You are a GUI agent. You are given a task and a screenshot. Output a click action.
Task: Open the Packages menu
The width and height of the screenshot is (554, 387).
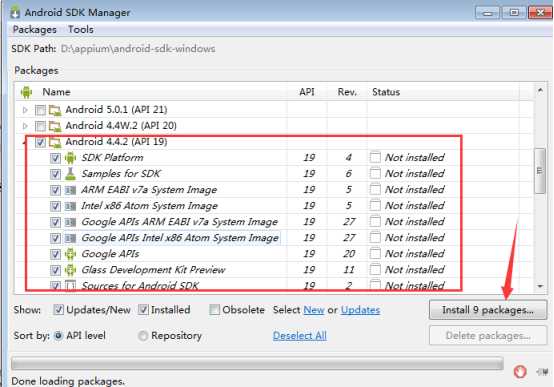(35, 29)
